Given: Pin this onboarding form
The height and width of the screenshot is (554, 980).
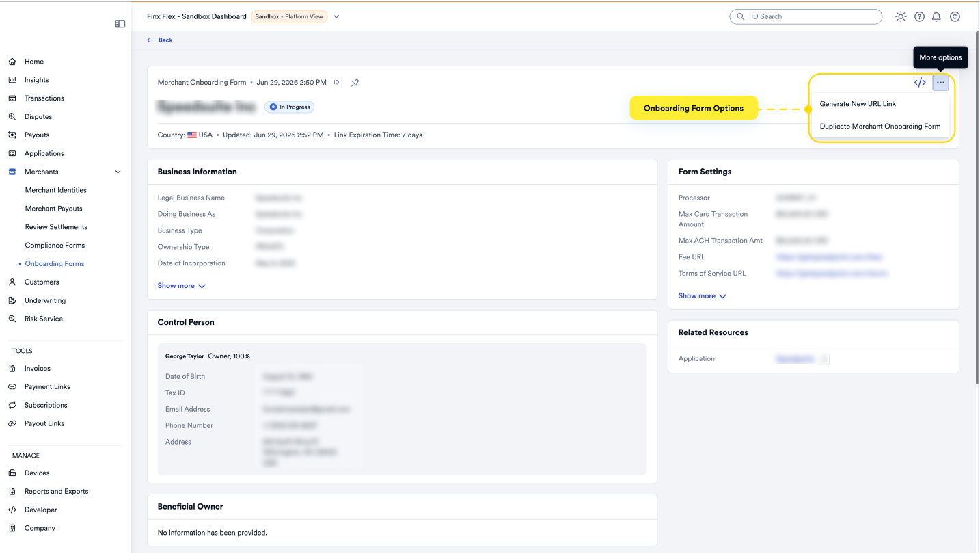Looking at the screenshot, I should [x=355, y=83].
